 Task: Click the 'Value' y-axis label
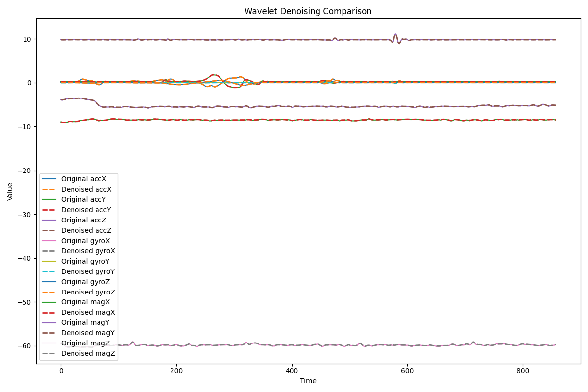tap(10, 192)
